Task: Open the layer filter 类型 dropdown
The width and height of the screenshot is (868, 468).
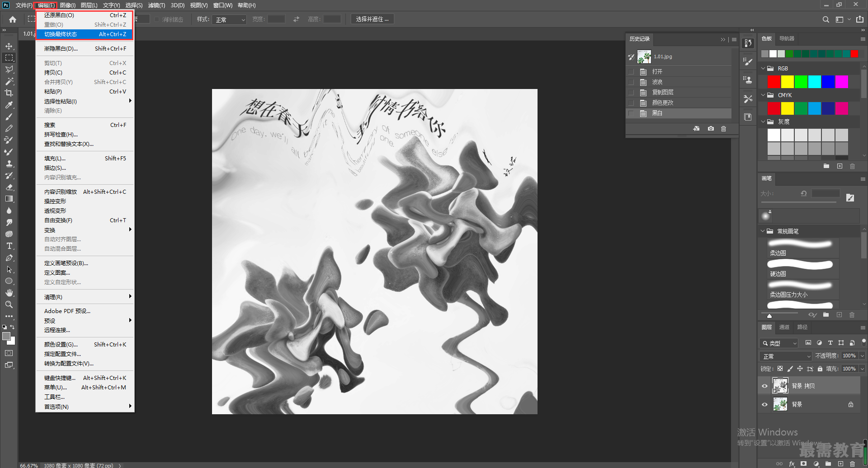Action: (x=778, y=343)
